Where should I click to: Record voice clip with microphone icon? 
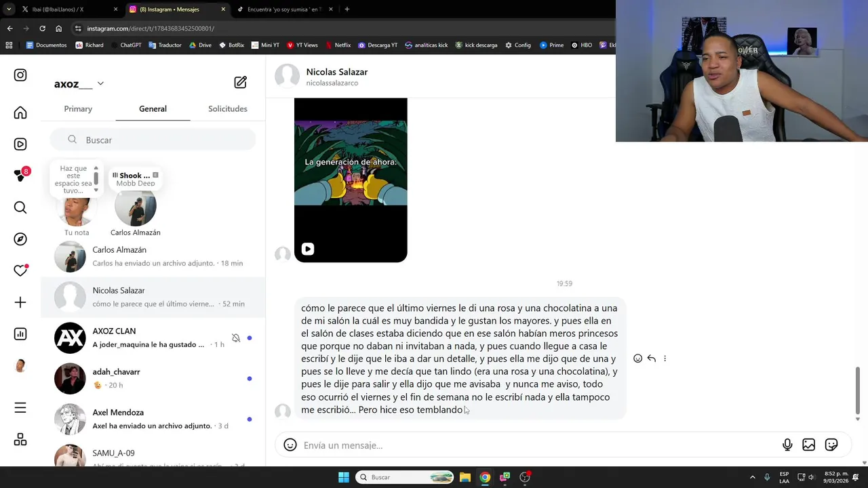pos(787,445)
